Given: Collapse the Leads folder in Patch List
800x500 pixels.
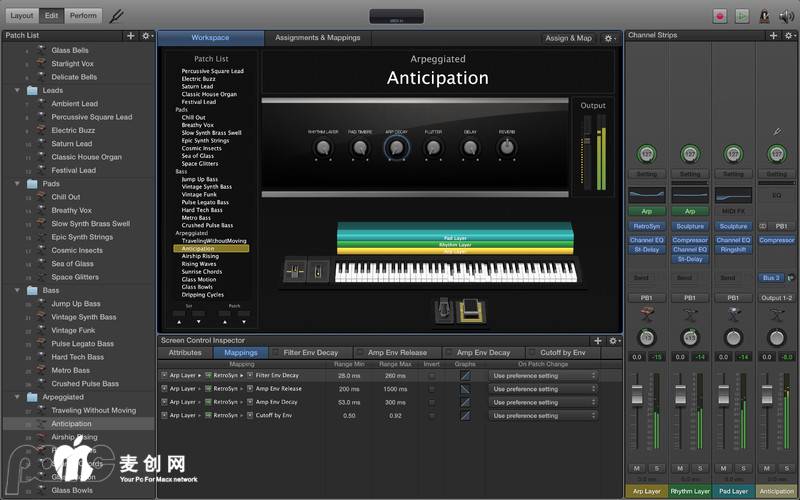Looking at the screenshot, I should [18, 90].
